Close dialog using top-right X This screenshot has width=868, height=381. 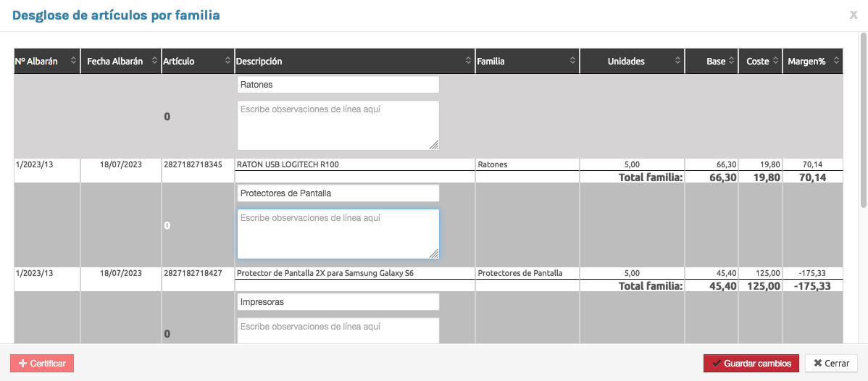(854, 14)
